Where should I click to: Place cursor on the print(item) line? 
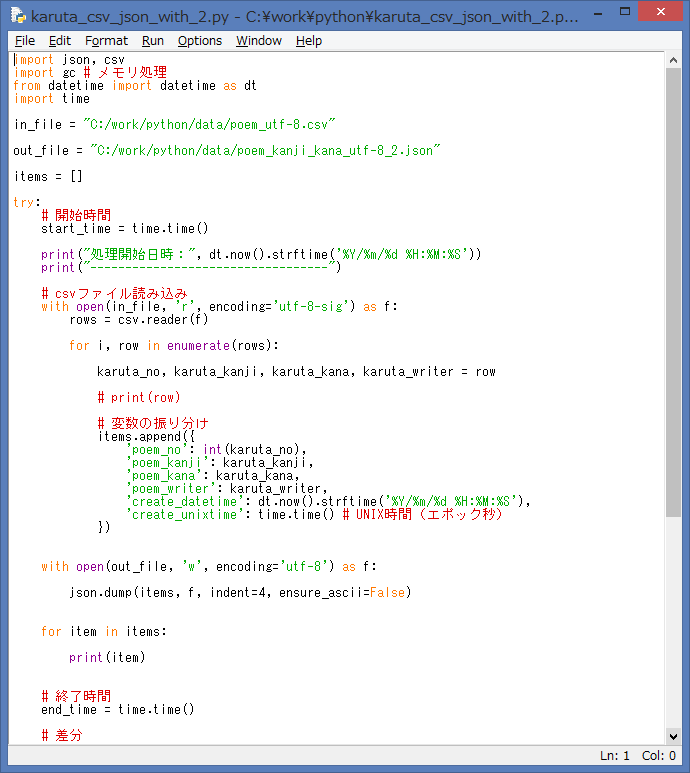[x=107, y=658]
